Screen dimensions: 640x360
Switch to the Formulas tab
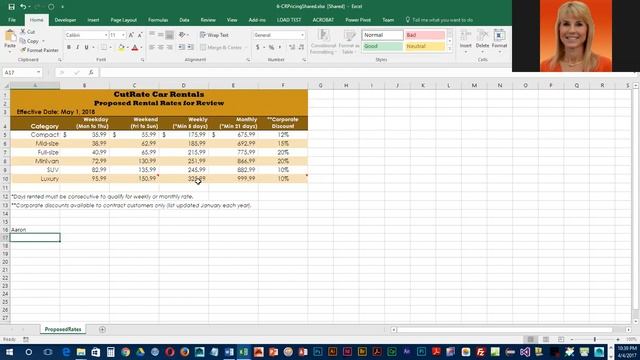(158, 20)
